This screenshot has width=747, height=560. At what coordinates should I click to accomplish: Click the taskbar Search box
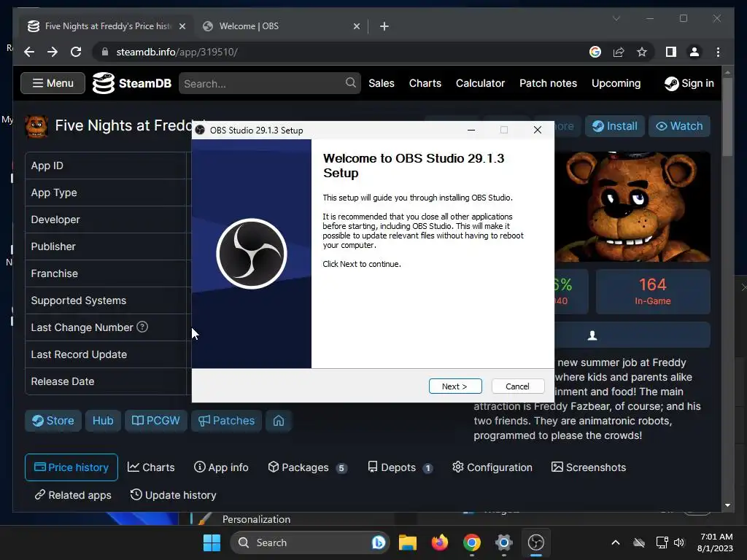pyautogui.click(x=310, y=542)
